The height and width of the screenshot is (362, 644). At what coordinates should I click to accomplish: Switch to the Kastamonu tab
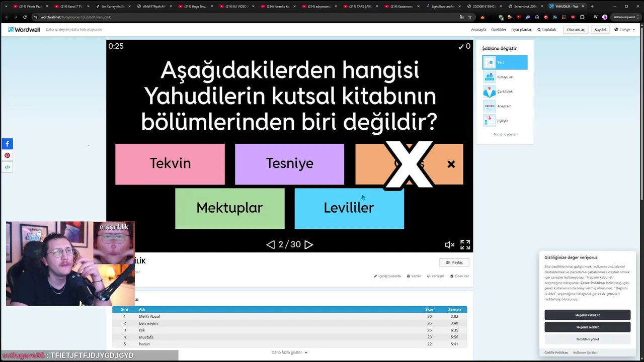coord(400,7)
